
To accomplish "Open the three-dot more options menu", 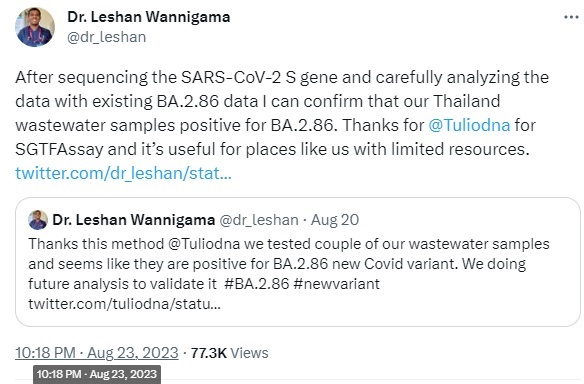I will 571,17.
